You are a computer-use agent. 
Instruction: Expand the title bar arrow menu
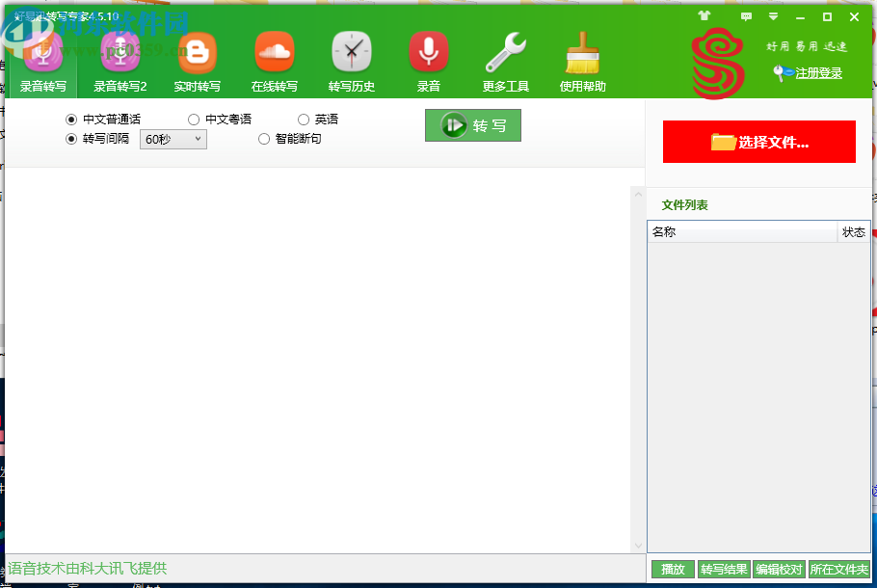click(x=773, y=16)
